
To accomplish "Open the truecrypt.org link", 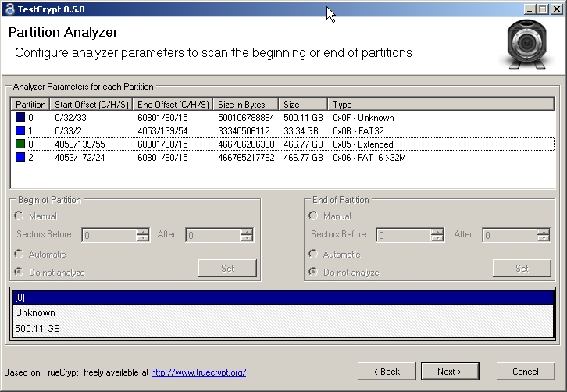I will point(198,372).
